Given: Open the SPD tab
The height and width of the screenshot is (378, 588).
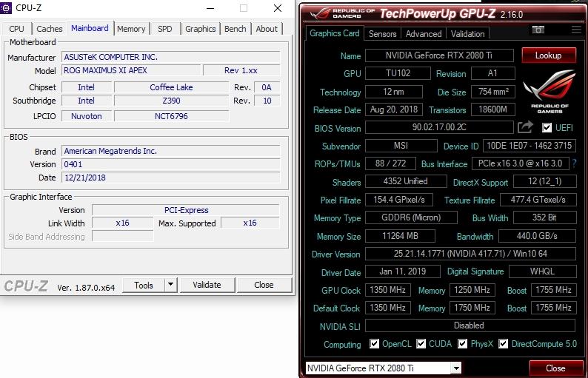Looking at the screenshot, I should 164,29.
